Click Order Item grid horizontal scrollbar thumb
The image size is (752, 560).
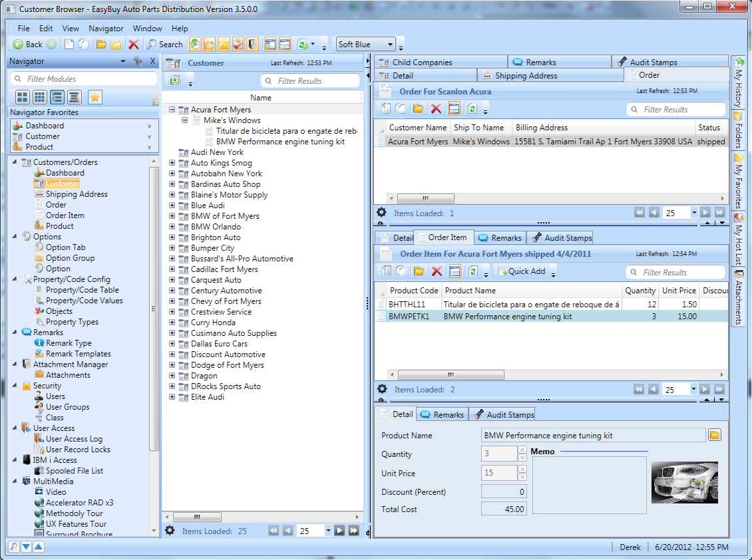pyautogui.click(x=451, y=374)
